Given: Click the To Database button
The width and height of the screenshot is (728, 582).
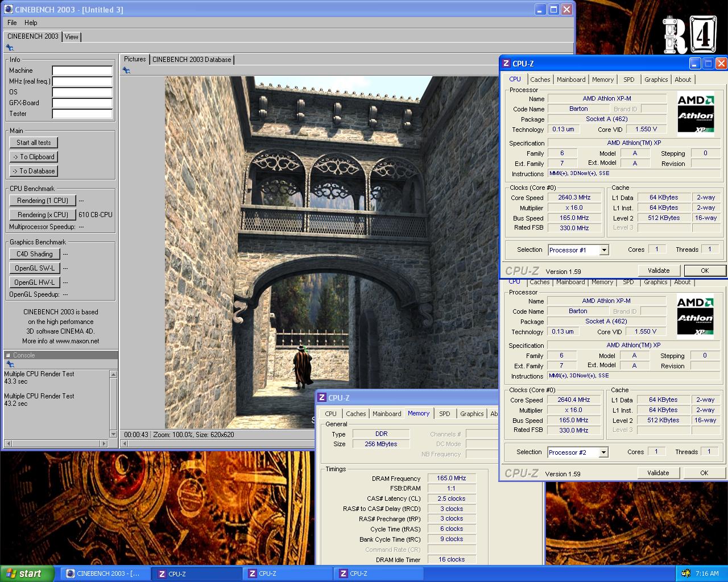Looking at the screenshot, I should [x=34, y=171].
